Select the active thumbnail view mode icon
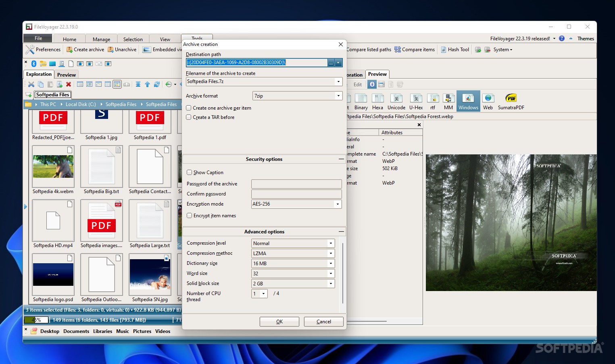The height and width of the screenshot is (364, 615). 117,84
